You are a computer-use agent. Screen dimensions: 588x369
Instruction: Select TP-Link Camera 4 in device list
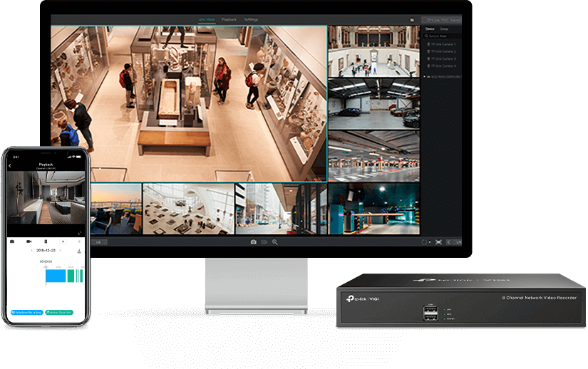[x=442, y=66]
